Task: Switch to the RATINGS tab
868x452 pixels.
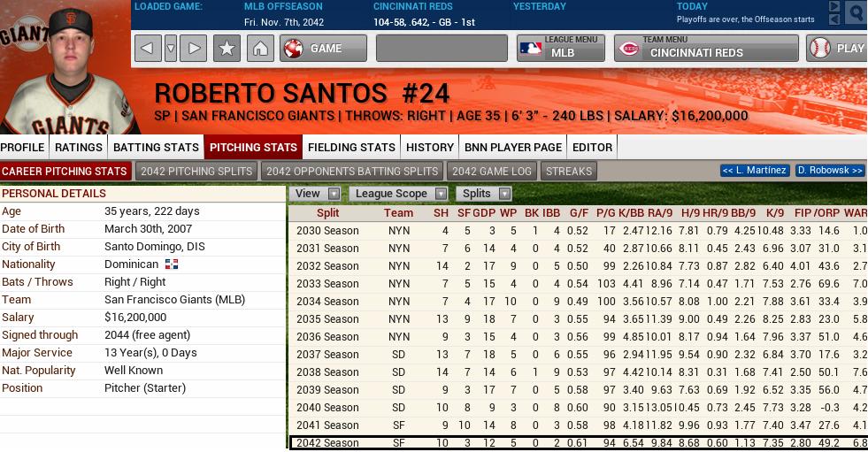Action: tap(79, 147)
